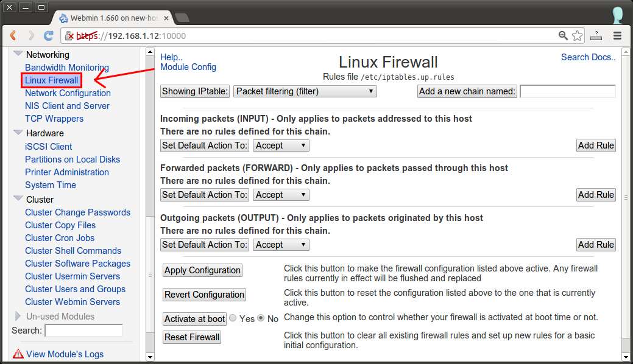The width and height of the screenshot is (633, 364).
Task: Collapse the Cluster category
Action: (x=18, y=198)
